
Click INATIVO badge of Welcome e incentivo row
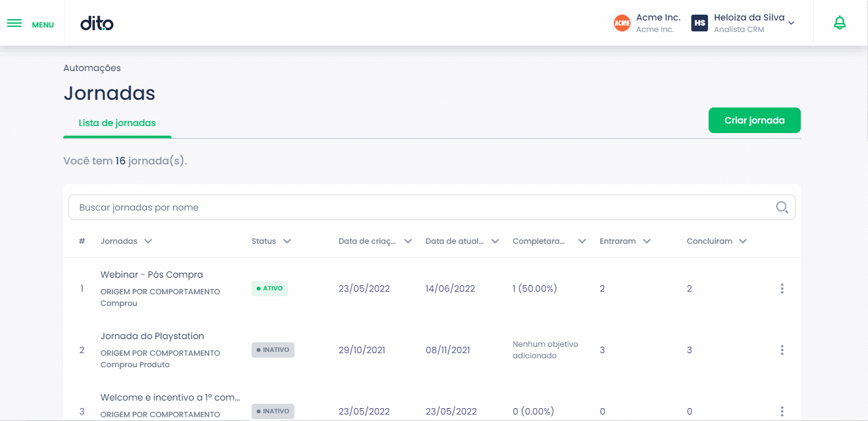pos(273,411)
